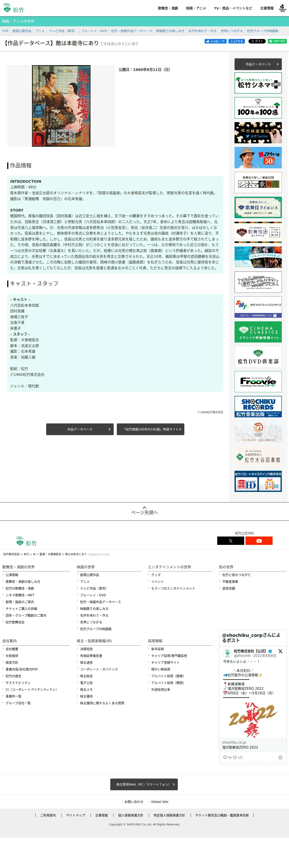
Task: Open the CINEMA CLASSICS banner
Action: click(258, 332)
